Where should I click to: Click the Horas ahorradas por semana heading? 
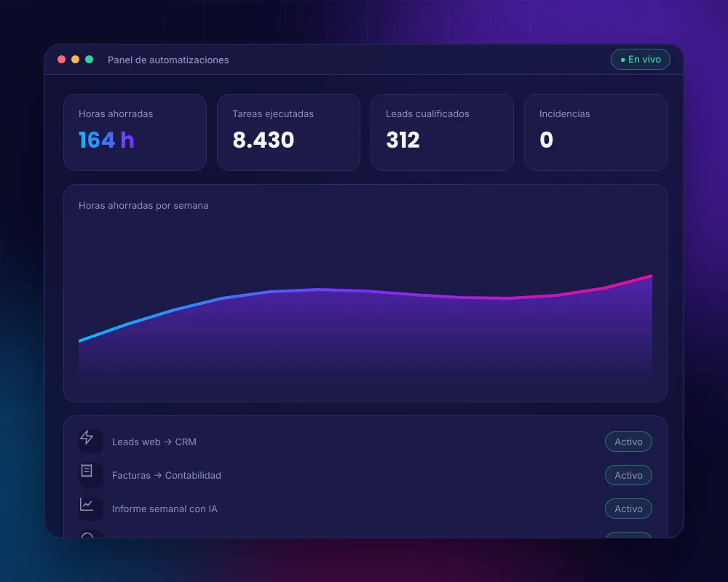click(x=143, y=206)
